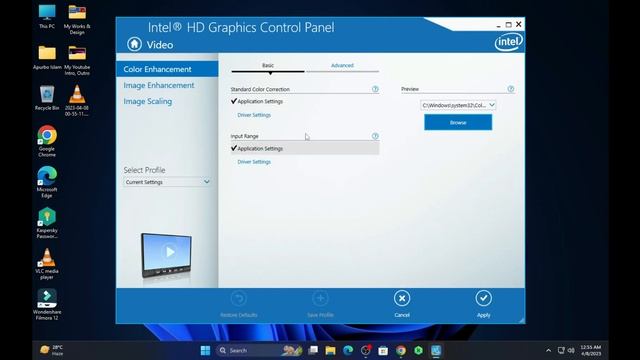Launch Wondershare Filmora 12 shortcut

click(47, 304)
